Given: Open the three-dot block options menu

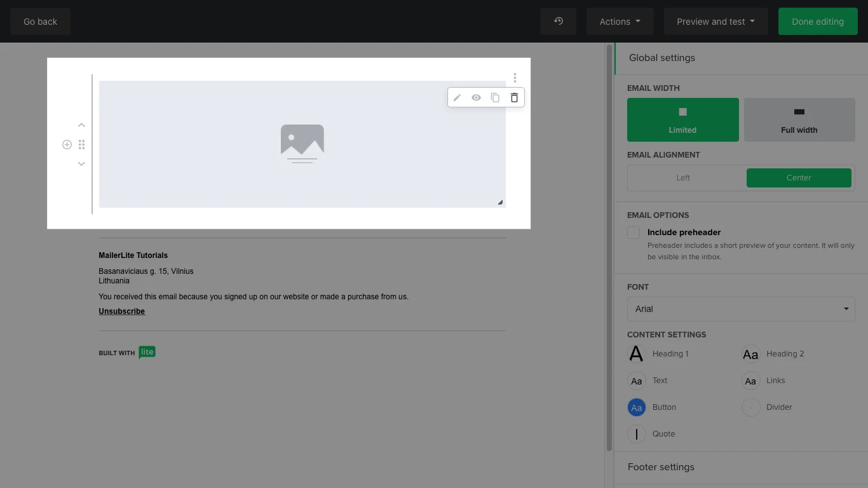Looking at the screenshot, I should point(515,78).
